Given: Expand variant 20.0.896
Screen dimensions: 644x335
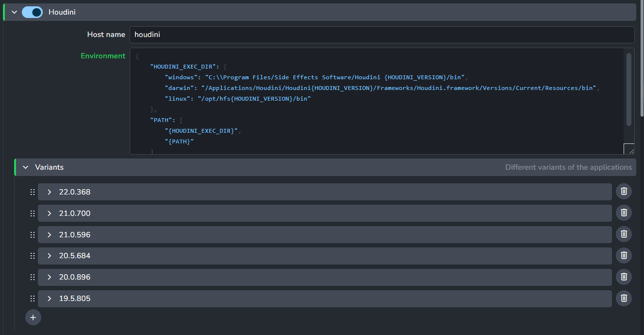Looking at the screenshot, I should point(49,277).
